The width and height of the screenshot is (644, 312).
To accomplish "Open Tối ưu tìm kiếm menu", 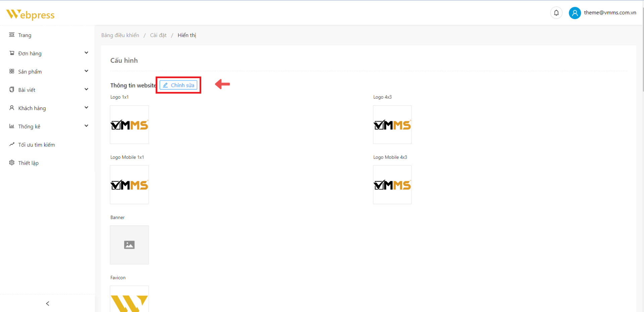I will click(x=36, y=145).
